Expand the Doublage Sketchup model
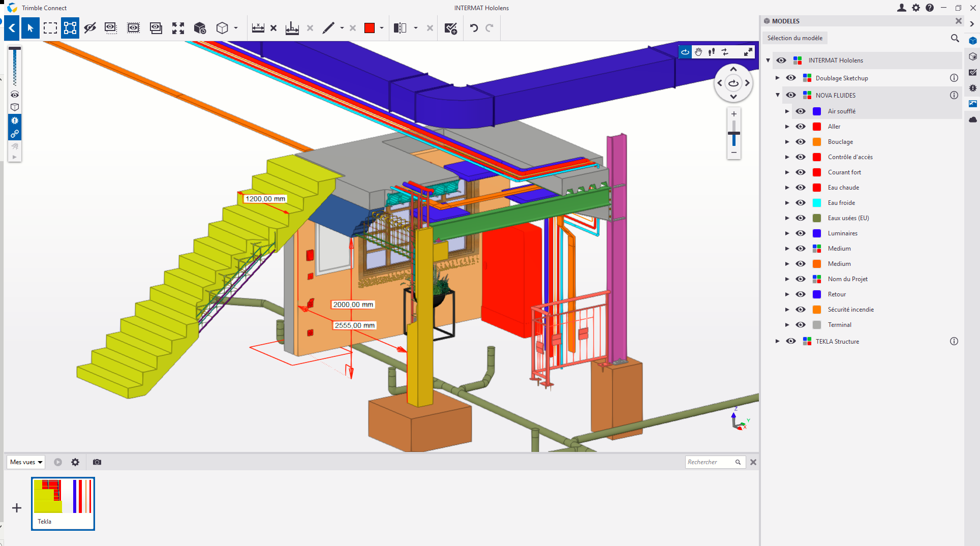The image size is (980, 546). point(777,78)
